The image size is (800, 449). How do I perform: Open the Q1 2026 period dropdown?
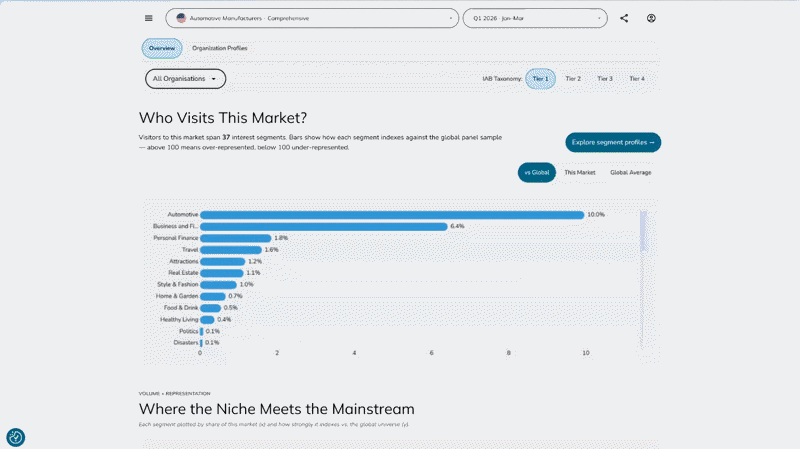click(535, 18)
